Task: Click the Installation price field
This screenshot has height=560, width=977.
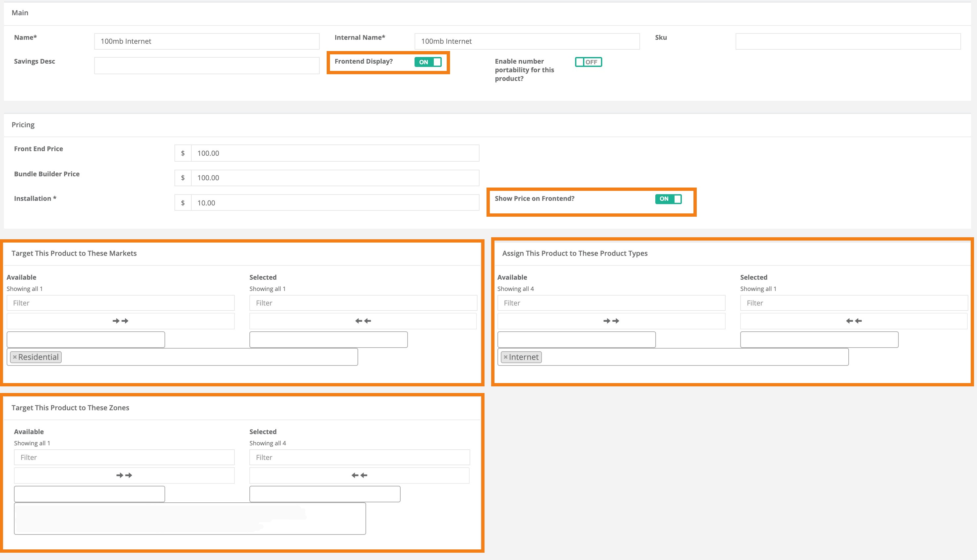Action: tap(335, 203)
